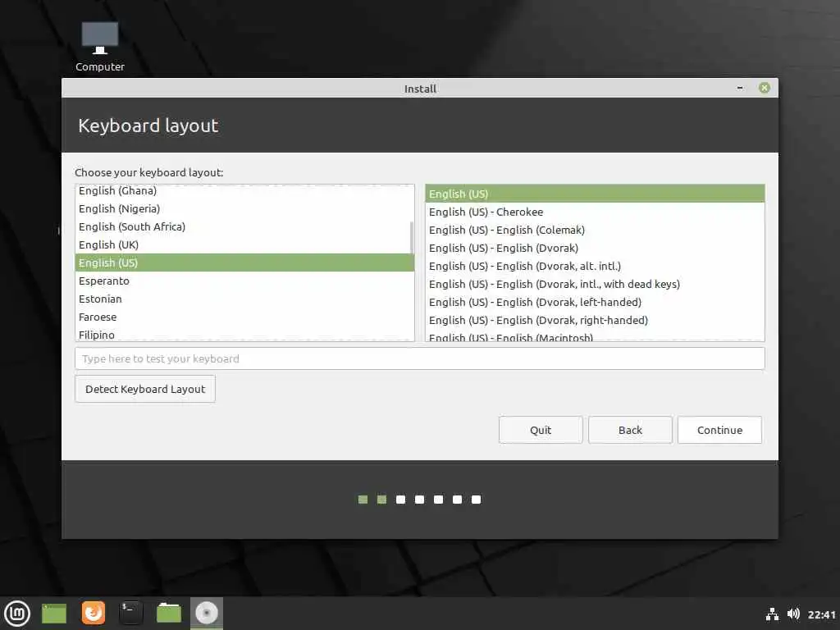Select English (Macintosh) variant
Image resolution: width=840 pixels, height=630 pixels.
click(x=595, y=336)
